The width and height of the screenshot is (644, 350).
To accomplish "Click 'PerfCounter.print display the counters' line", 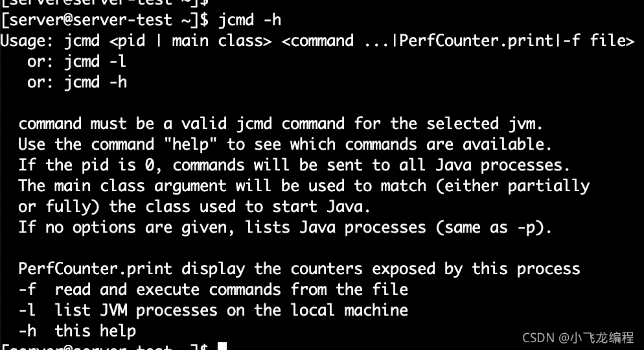I will click(x=299, y=269).
